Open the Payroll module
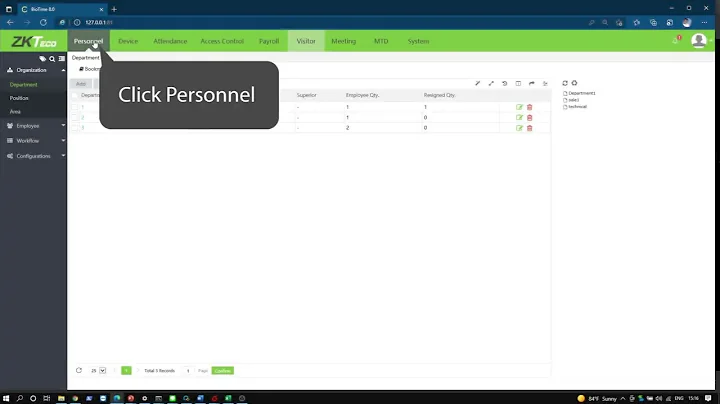Screen dimensions: 720x404 pyautogui.click(x=269, y=41)
